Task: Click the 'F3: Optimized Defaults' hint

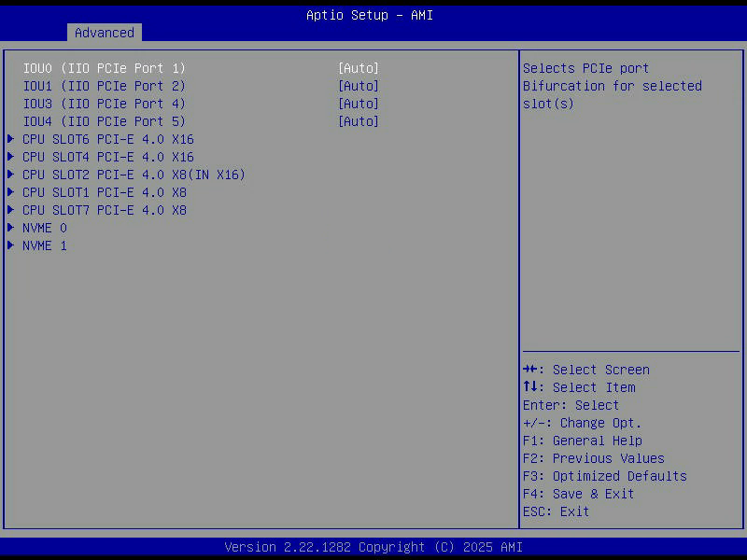Action: 605,476
